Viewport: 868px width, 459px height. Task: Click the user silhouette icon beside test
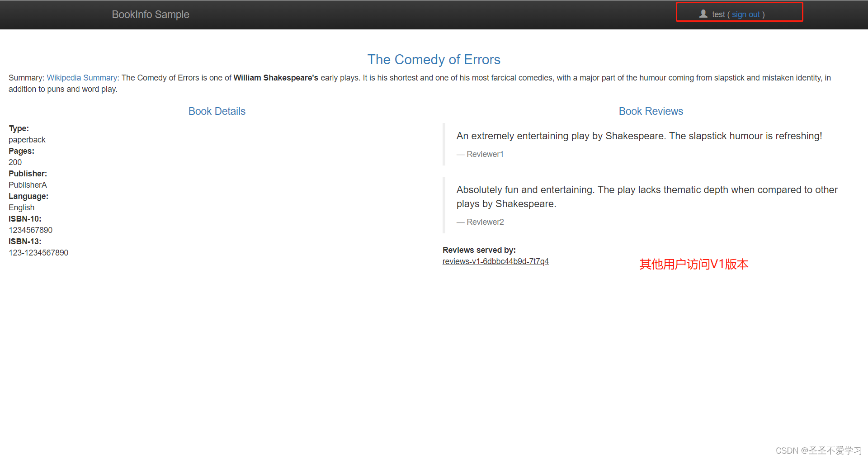pyautogui.click(x=703, y=14)
